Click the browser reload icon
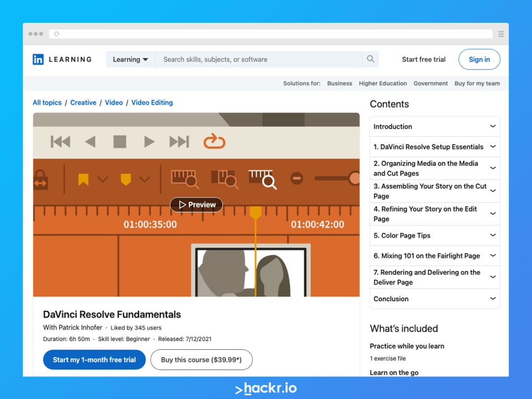This screenshot has width=532, height=399. point(57,34)
